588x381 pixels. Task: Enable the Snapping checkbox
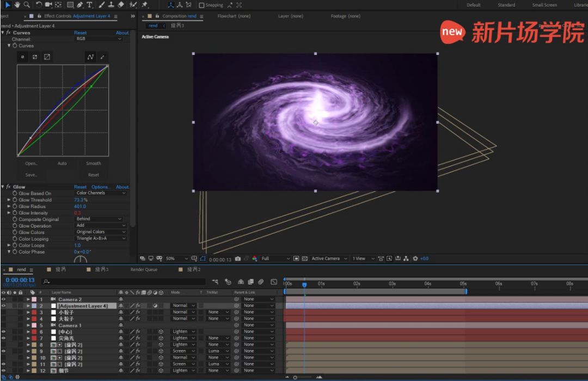click(x=201, y=5)
